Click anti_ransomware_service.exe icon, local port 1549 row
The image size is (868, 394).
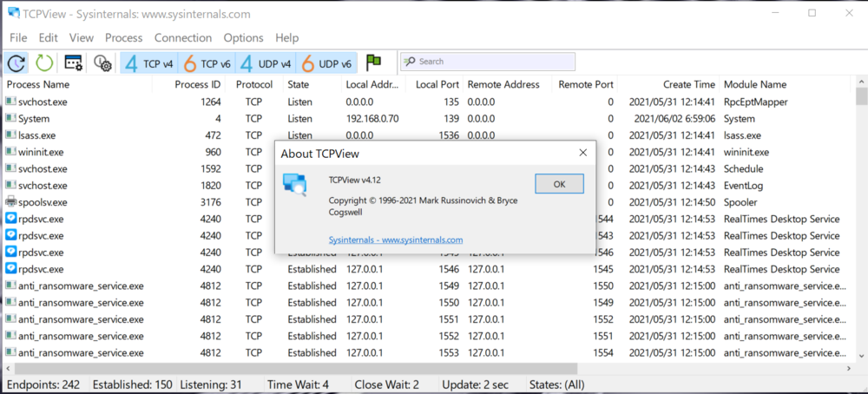click(11, 286)
